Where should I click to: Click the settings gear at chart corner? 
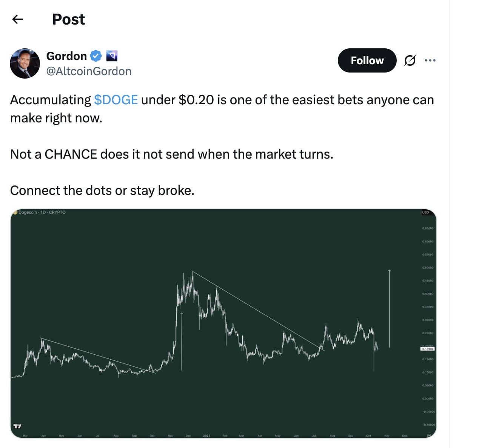click(x=429, y=436)
